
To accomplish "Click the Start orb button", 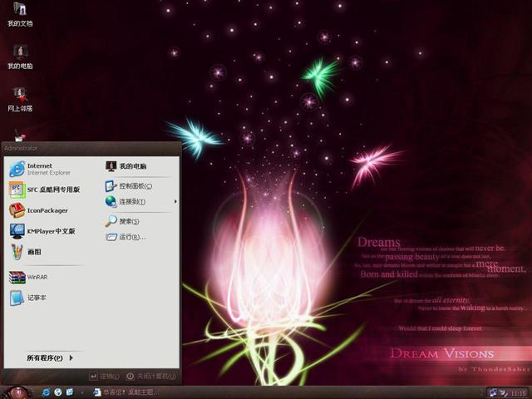I will pos(17,392).
